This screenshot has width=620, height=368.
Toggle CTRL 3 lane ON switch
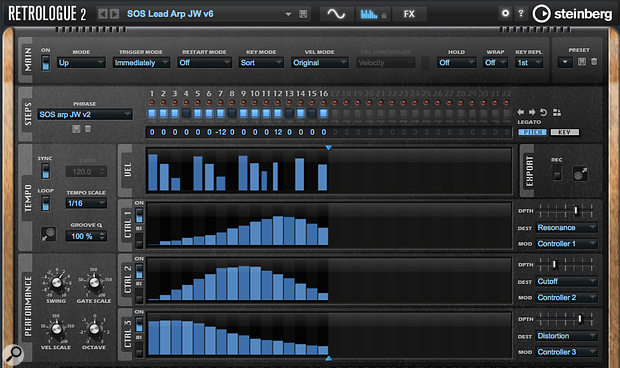(139, 325)
